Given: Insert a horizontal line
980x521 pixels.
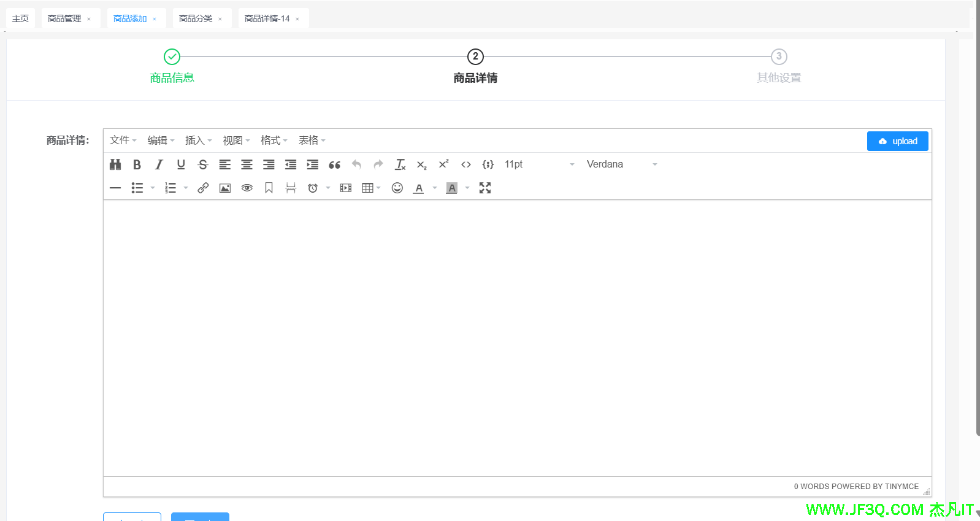Looking at the screenshot, I should (x=115, y=188).
